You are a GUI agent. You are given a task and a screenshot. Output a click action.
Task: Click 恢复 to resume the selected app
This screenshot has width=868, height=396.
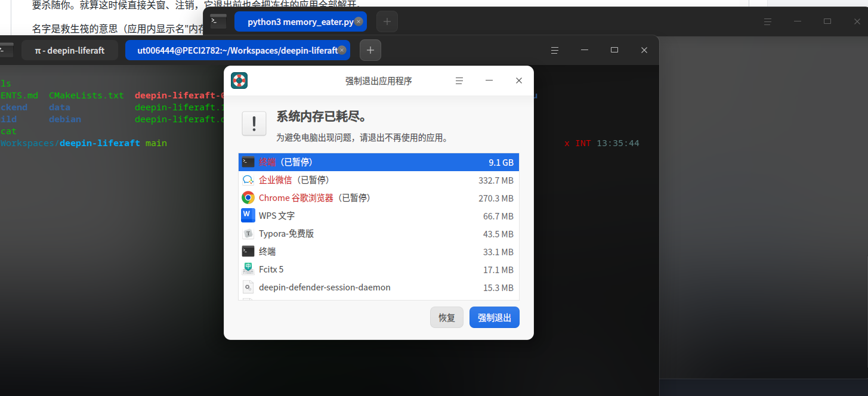click(447, 318)
